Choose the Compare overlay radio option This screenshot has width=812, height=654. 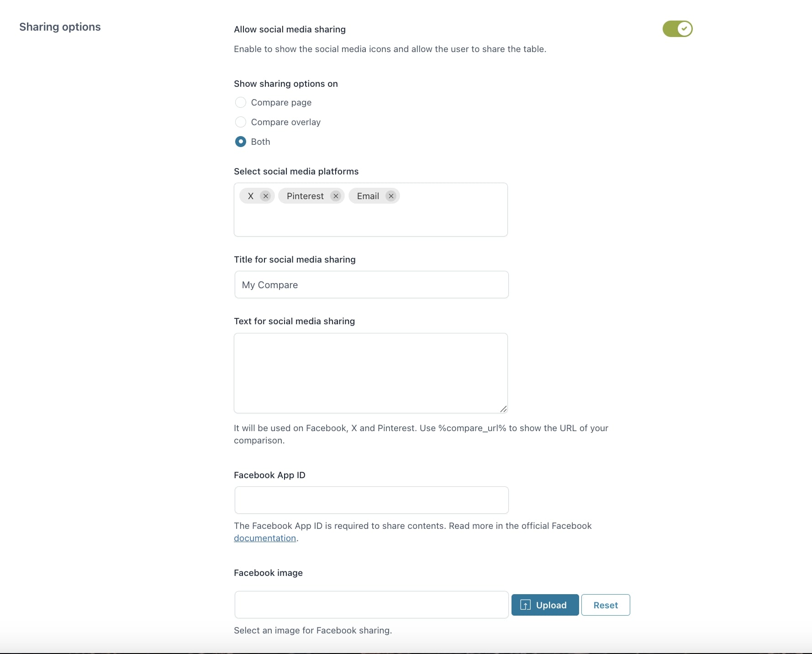click(x=241, y=122)
